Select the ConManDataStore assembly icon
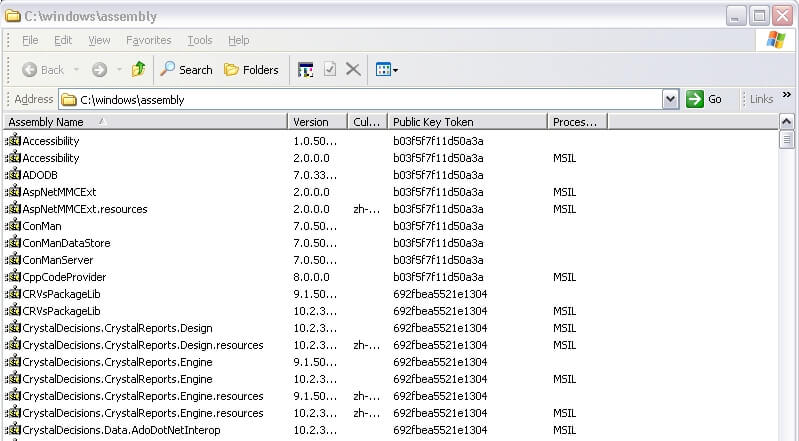Viewport: 799px width, 441px height. click(x=13, y=242)
